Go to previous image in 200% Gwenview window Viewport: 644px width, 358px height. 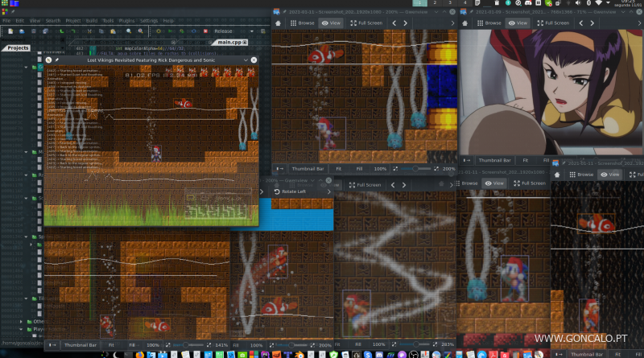pyautogui.click(x=394, y=23)
